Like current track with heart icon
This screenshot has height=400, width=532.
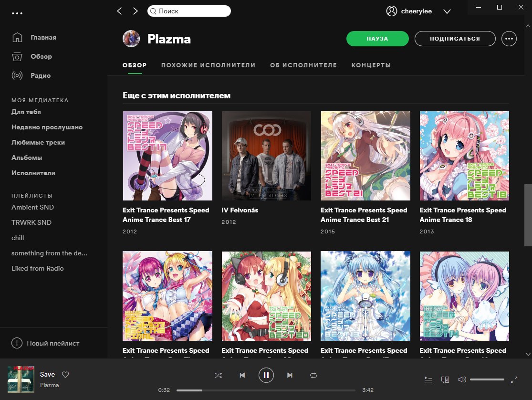coord(65,375)
